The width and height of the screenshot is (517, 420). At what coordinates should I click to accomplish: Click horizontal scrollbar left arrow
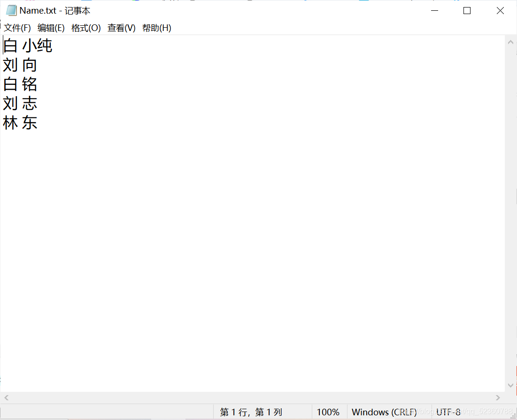[x=6, y=397]
